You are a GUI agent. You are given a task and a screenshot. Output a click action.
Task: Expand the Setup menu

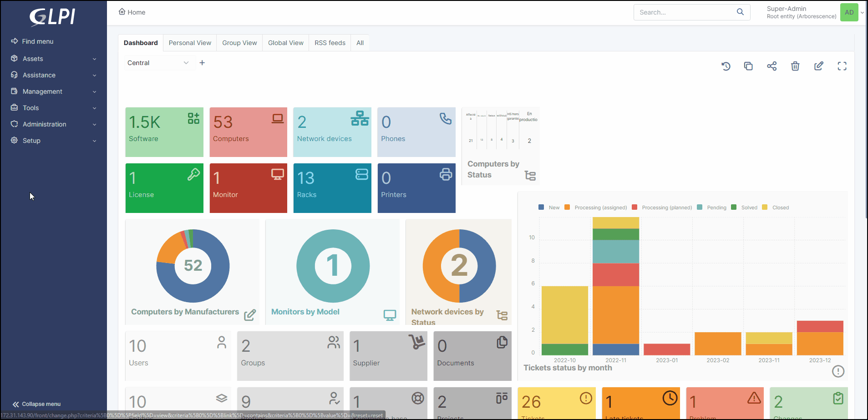point(54,141)
